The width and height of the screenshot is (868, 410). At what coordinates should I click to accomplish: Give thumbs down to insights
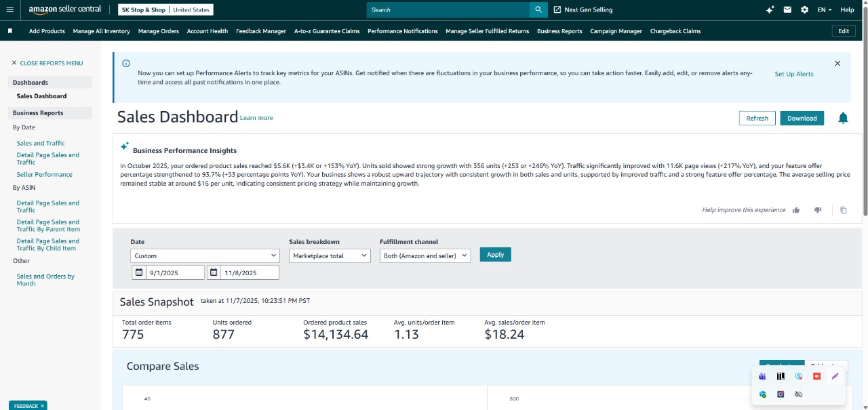[818, 210]
